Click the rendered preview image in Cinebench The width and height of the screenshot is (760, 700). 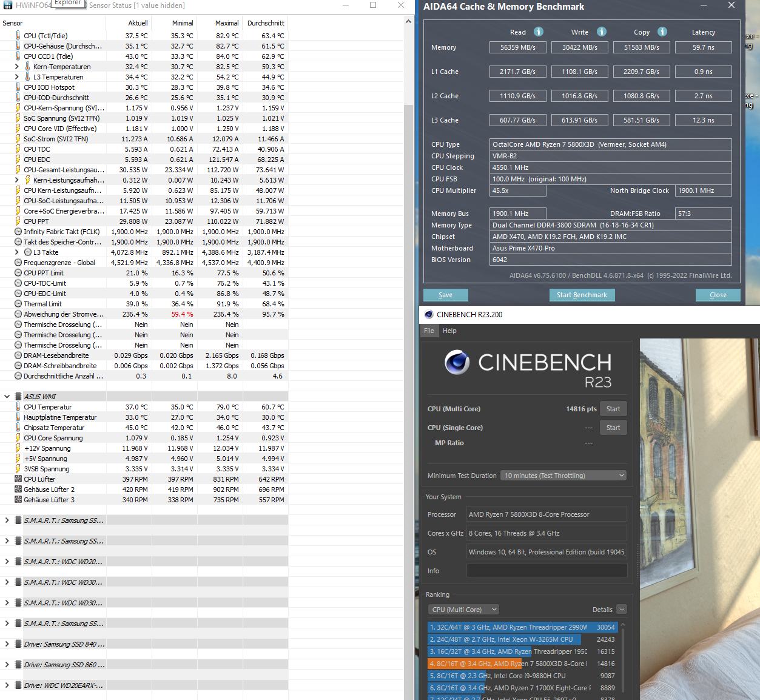pos(699,519)
